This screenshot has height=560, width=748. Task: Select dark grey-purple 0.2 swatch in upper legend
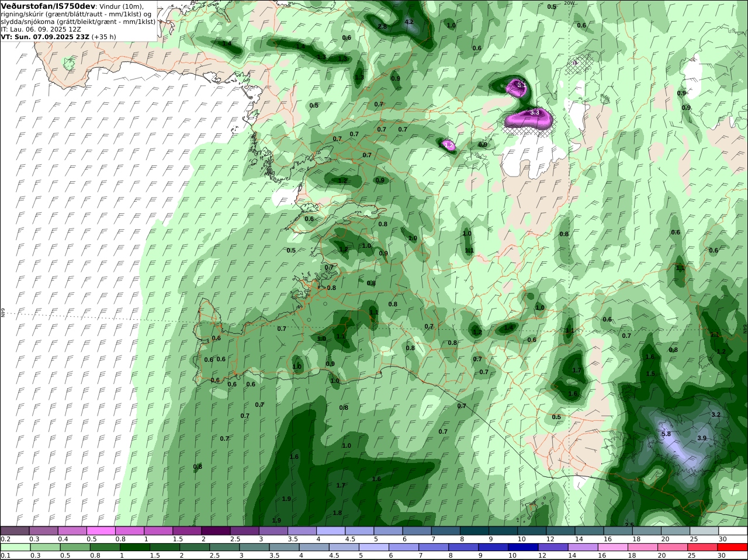(x=15, y=531)
